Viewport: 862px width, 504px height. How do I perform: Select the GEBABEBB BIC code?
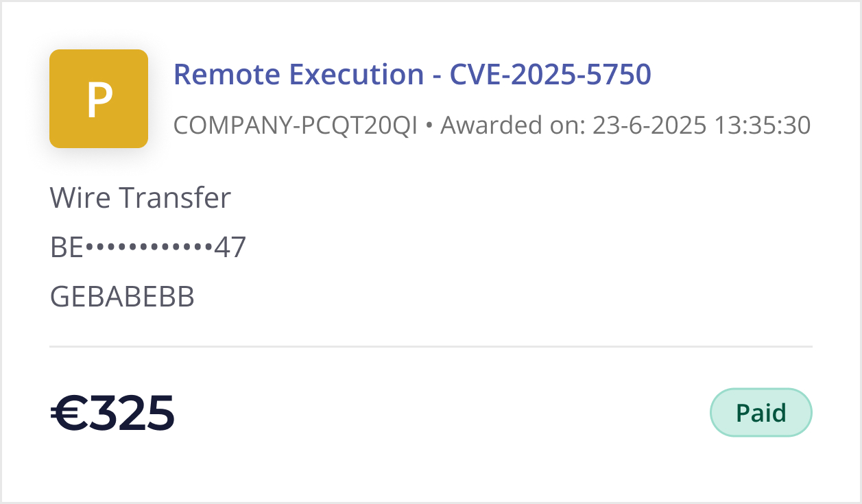[x=121, y=296]
